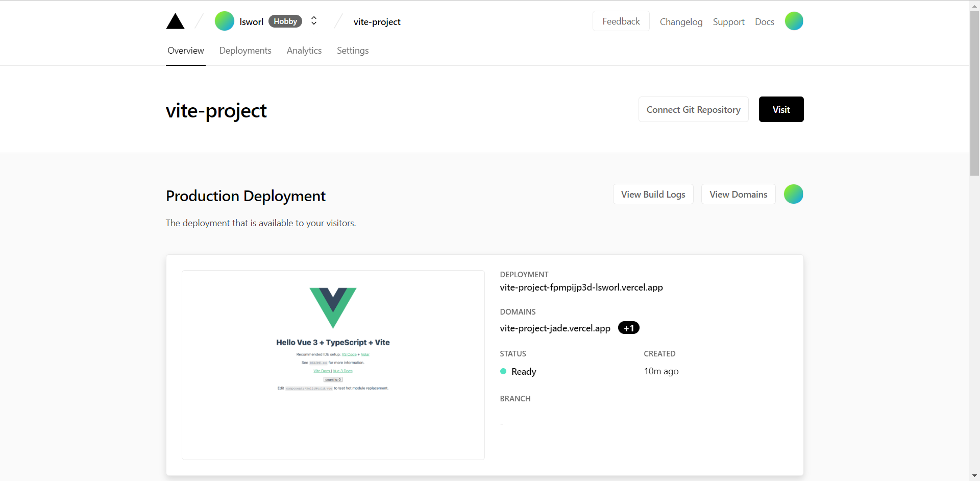Expand the scope switcher chevrons
This screenshot has width=980, height=481.
click(314, 21)
